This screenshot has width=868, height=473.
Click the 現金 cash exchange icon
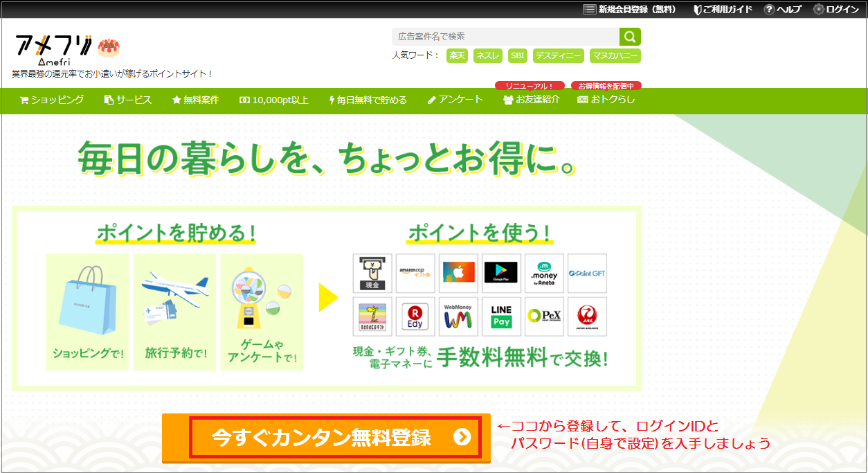[x=372, y=274]
